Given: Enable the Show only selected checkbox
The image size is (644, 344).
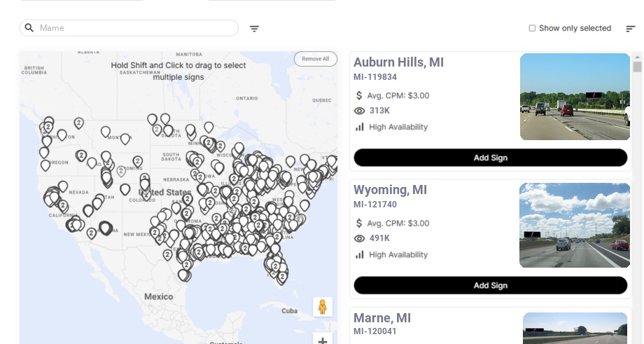Looking at the screenshot, I should [x=532, y=28].
